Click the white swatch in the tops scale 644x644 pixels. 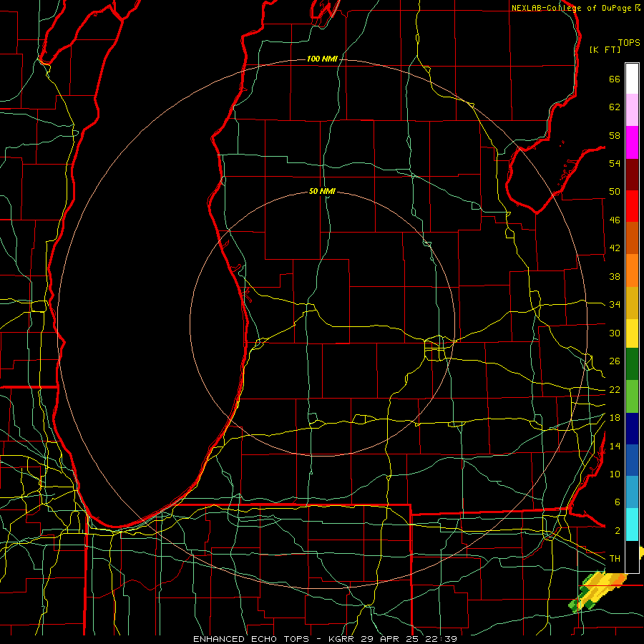pos(632,79)
